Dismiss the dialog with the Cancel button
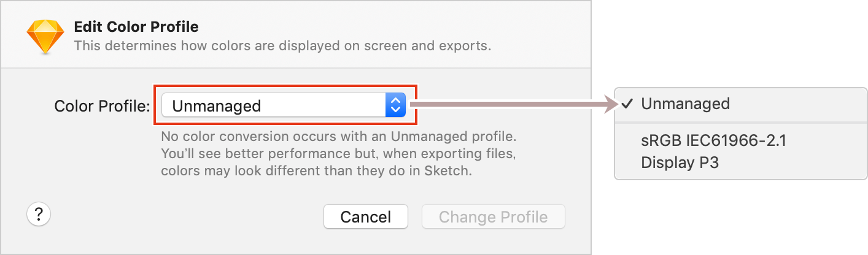 [x=366, y=216]
